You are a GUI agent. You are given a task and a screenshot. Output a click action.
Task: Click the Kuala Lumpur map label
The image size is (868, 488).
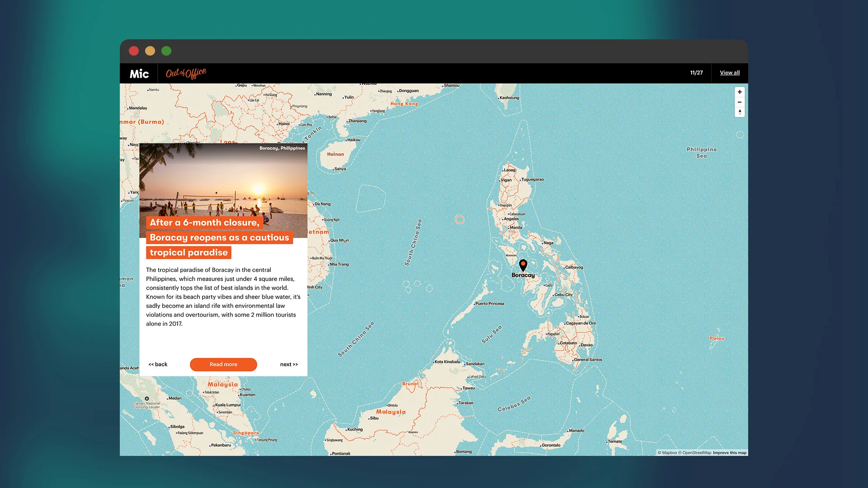point(228,405)
